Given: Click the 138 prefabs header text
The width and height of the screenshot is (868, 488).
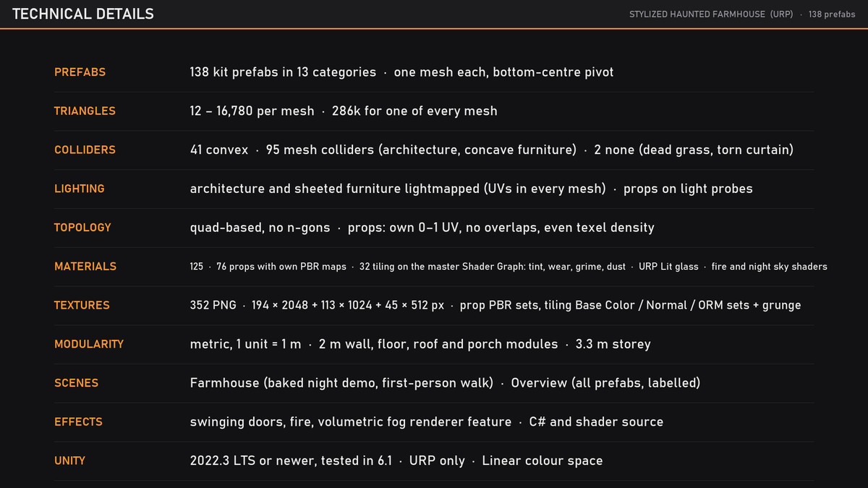Looking at the screenshot, I should click(x=832, y=14).
